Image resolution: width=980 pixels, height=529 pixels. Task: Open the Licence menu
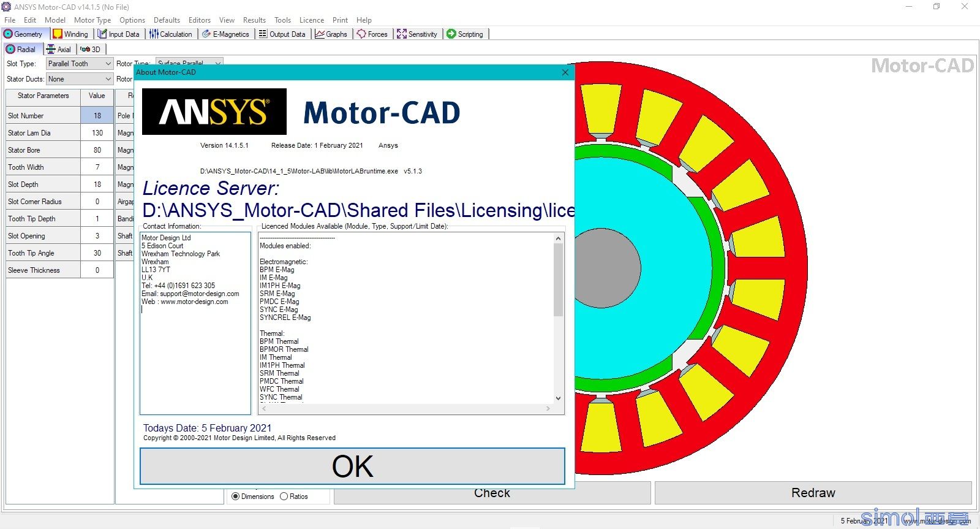coord(312,20)
